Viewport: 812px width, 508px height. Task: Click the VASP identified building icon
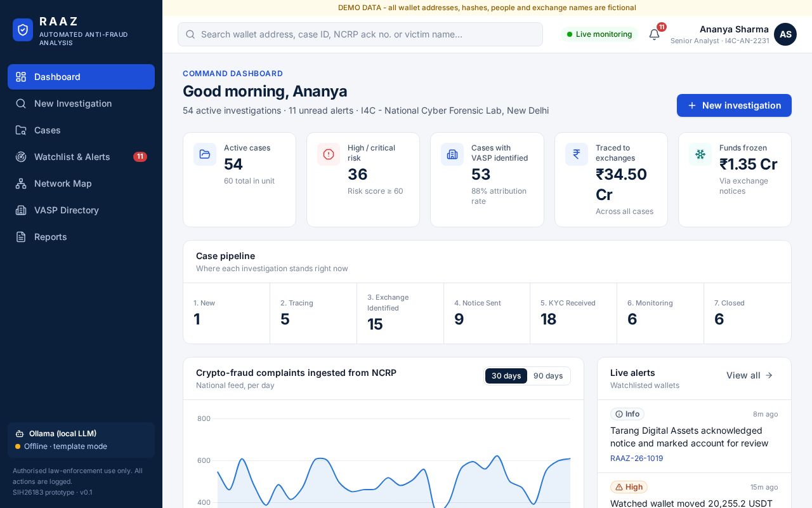(452, 154)
